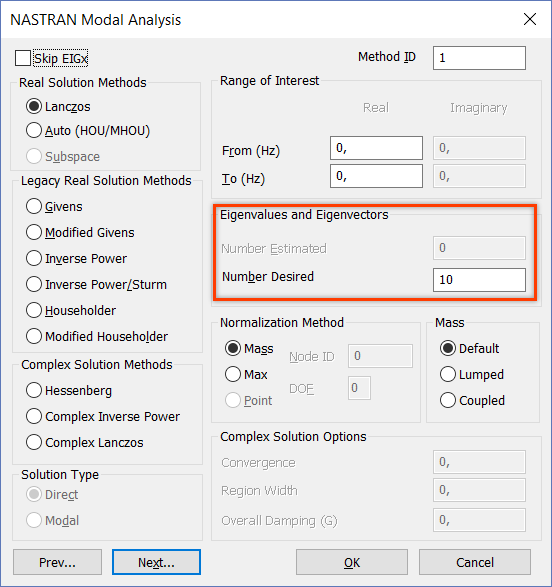The height and width of the screenshot is (587, 552).
Task: Confirm the dialog with OK
Action: pyautogui.click(x=352, y=562)
